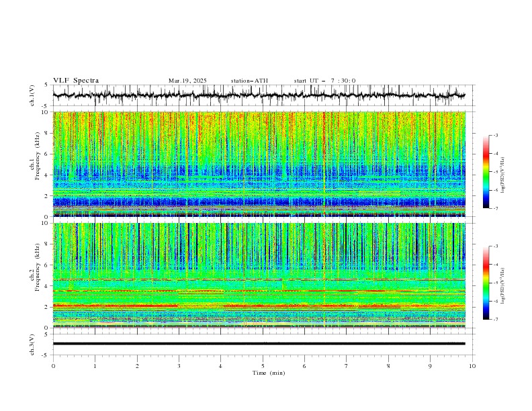
Task: Click the "VLF Spectra" title text
Action: click(76, 81)
